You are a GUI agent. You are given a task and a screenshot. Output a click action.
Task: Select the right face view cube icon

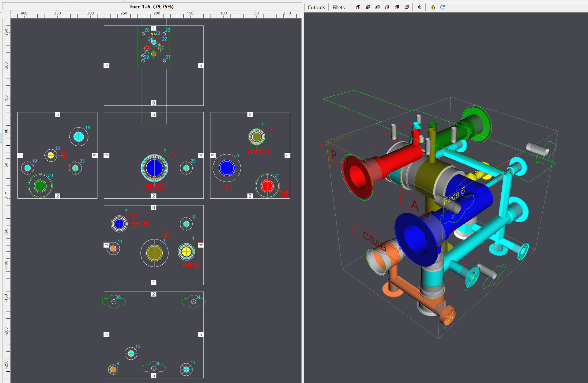[387, 7]
